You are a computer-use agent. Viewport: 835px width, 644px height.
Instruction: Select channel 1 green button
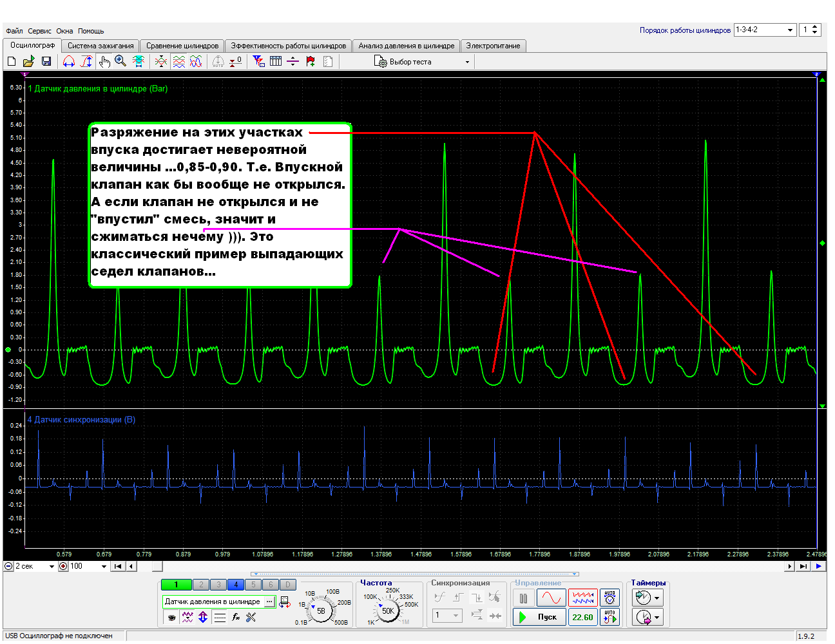pyautogui.click(x=176, y=585)
